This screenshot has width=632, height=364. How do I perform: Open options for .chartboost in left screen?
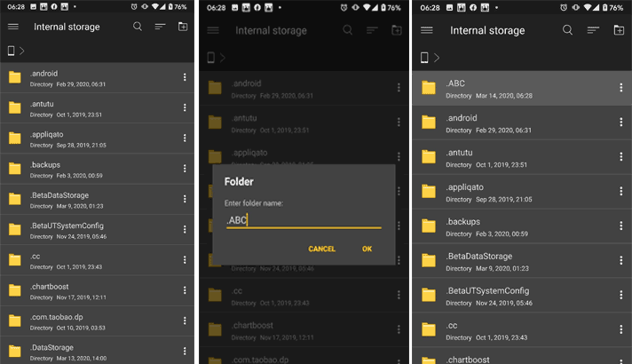tap(185, 290)
